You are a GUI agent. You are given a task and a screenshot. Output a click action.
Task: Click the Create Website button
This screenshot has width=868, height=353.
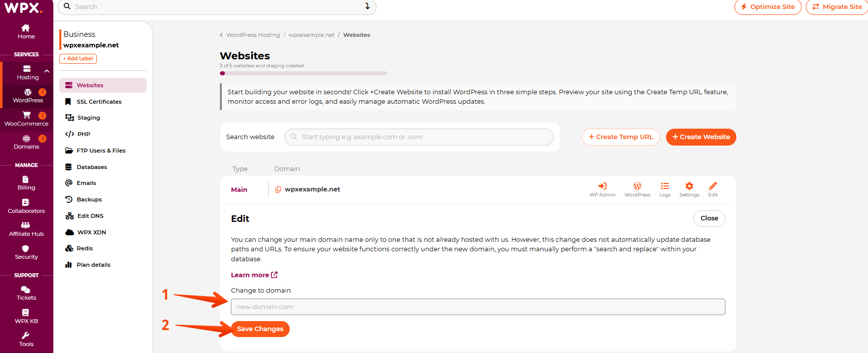[x=701, y=137]
